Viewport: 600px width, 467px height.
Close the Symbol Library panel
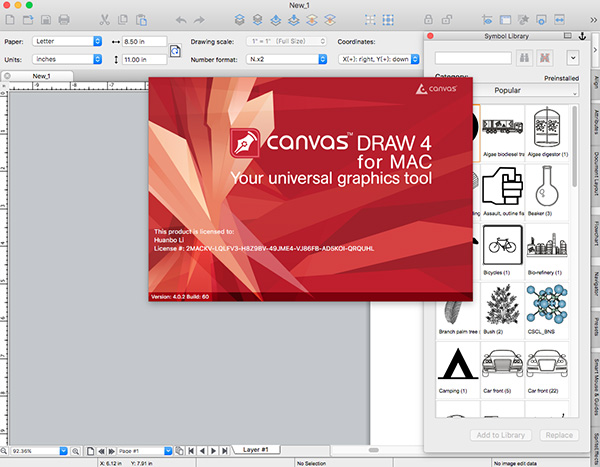[x=430, y=36]
